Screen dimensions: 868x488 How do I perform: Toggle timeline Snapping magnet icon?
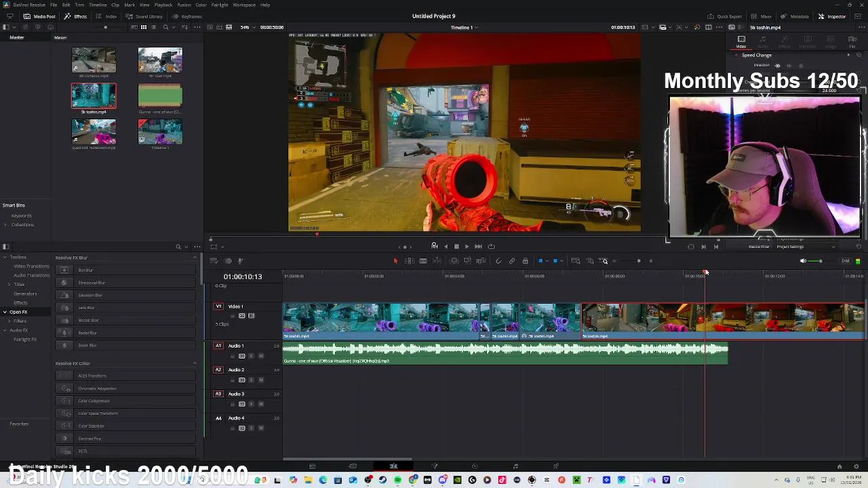[498, 261]
